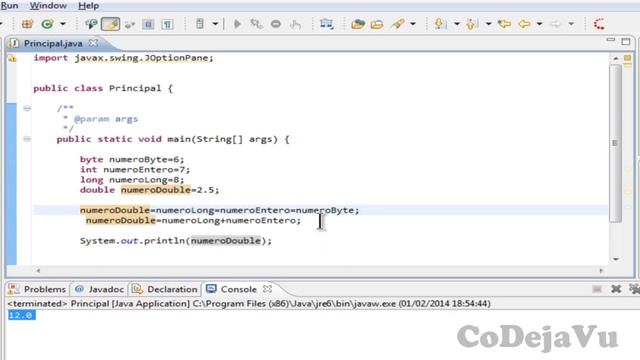Click the horizontal scrollbar right arrow

click(x=601, y=271)
